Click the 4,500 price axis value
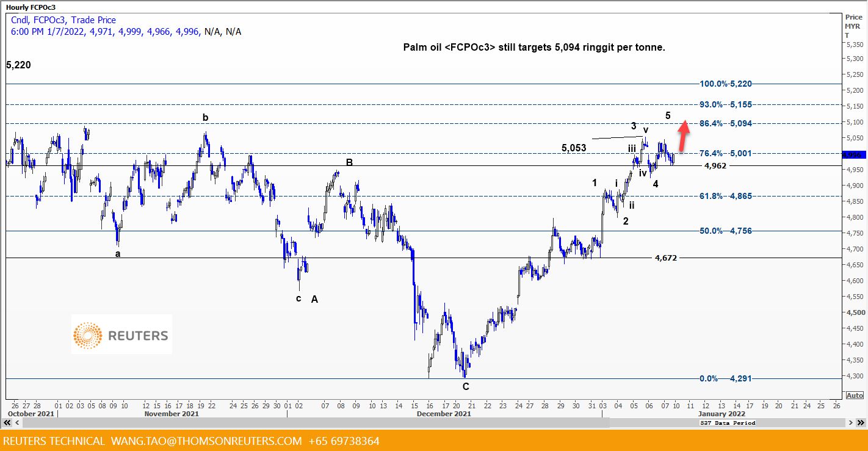The height and width of the screenshot is (451, 868). [855, 312]
